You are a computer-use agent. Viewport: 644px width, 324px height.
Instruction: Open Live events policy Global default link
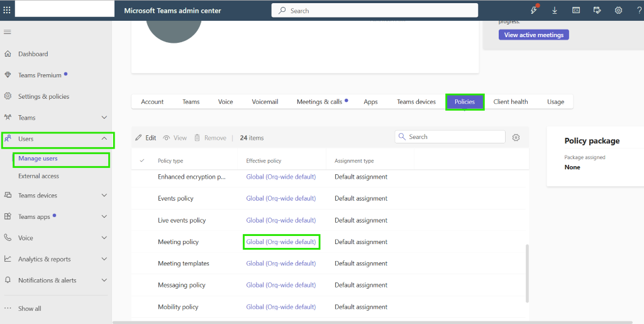click(x=281, y=220)
